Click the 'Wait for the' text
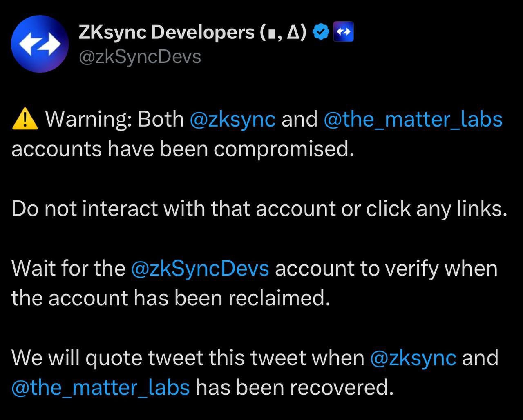The image size is (523, 420). pyautogui.click(x=68, y=269)
